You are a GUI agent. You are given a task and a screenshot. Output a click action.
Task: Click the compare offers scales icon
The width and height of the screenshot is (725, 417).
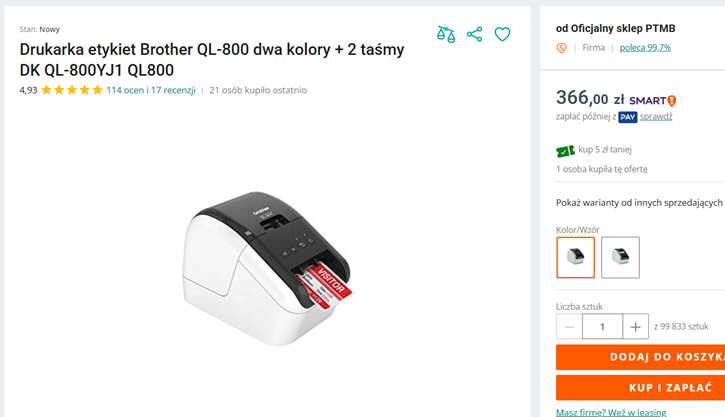(446, 35)
